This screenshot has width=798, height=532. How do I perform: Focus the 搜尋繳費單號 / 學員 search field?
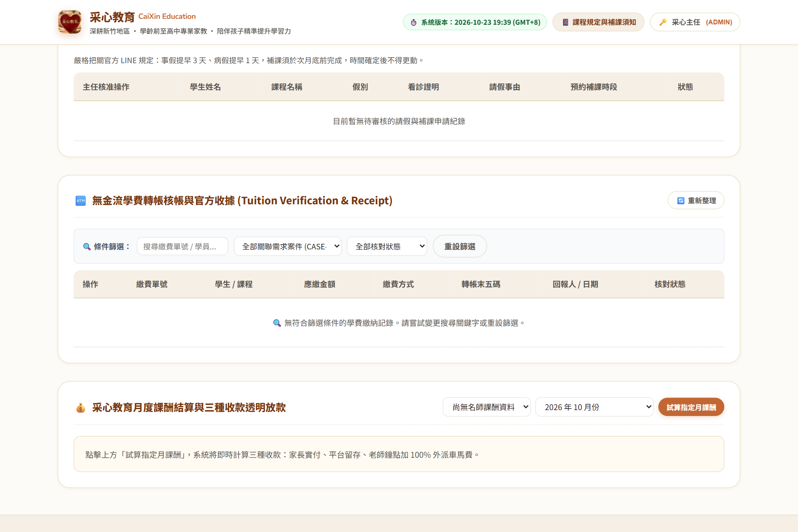point(183,246)
